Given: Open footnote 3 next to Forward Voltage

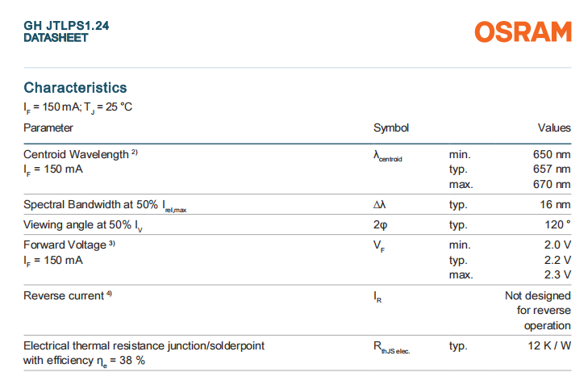Looking at the screenshot, I should click(112, 244).
